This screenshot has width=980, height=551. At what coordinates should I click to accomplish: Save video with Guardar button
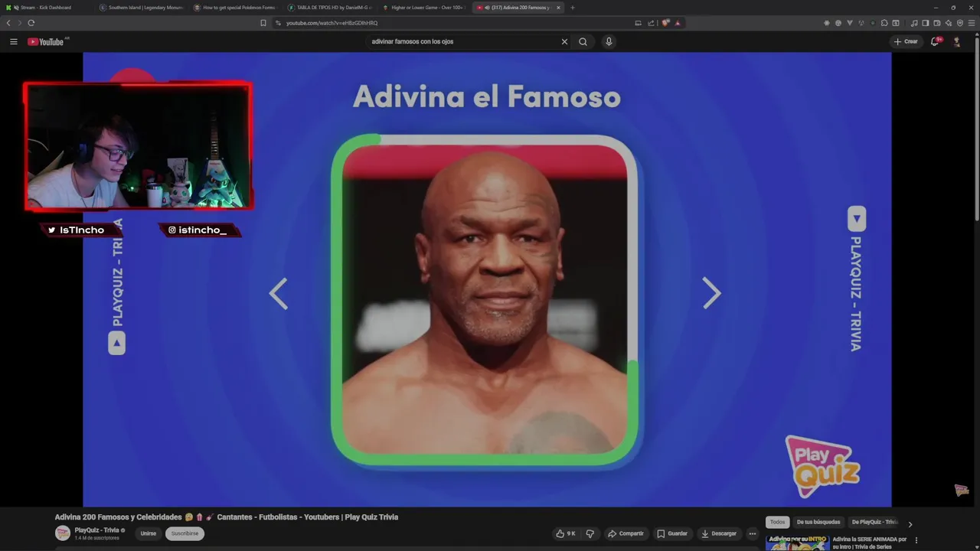tap(671, 533)
